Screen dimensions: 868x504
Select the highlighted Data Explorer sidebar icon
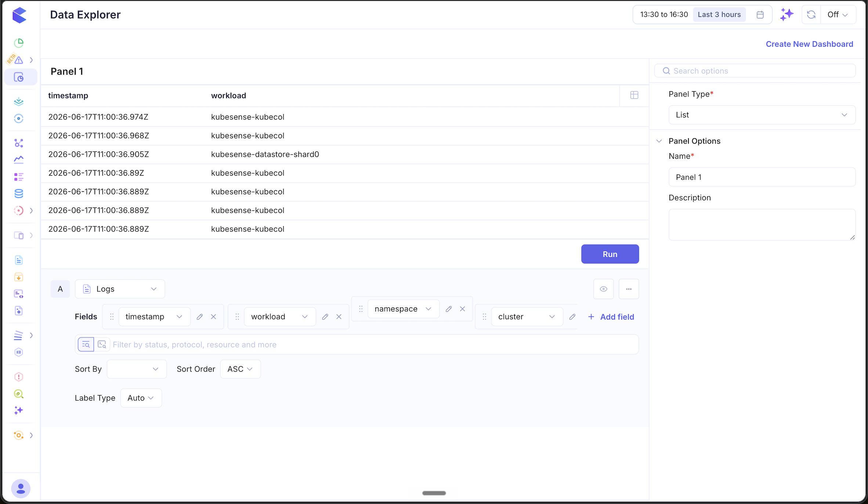point(19,77)
